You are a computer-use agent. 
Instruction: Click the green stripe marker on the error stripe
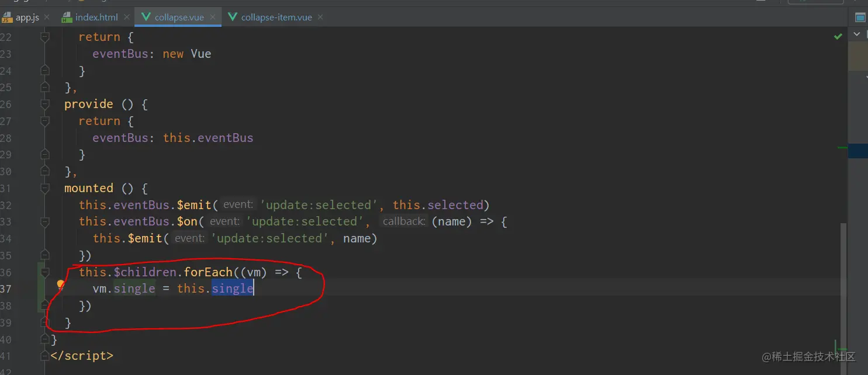point(842,148)
